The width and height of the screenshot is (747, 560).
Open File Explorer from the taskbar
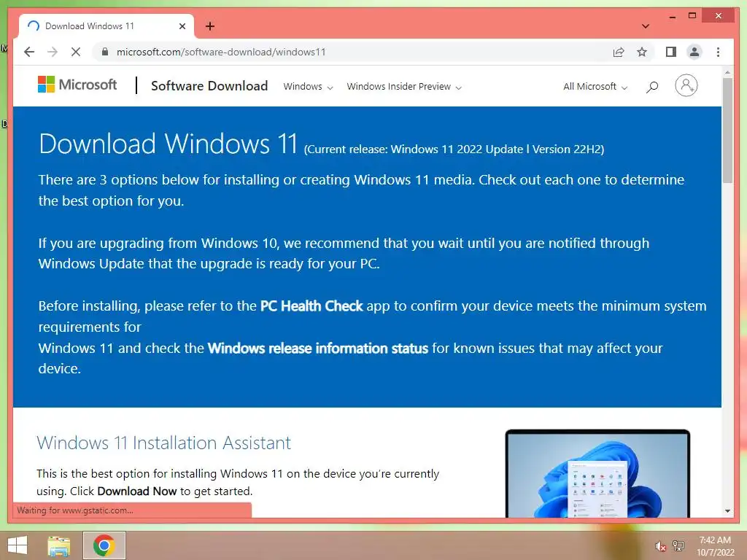(x=58, y=545)
